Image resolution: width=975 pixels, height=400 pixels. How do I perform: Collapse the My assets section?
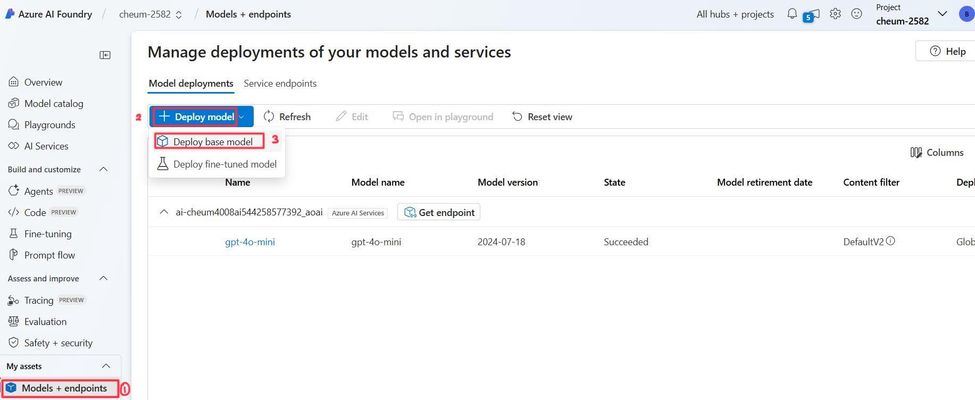[x=106, y=366]
